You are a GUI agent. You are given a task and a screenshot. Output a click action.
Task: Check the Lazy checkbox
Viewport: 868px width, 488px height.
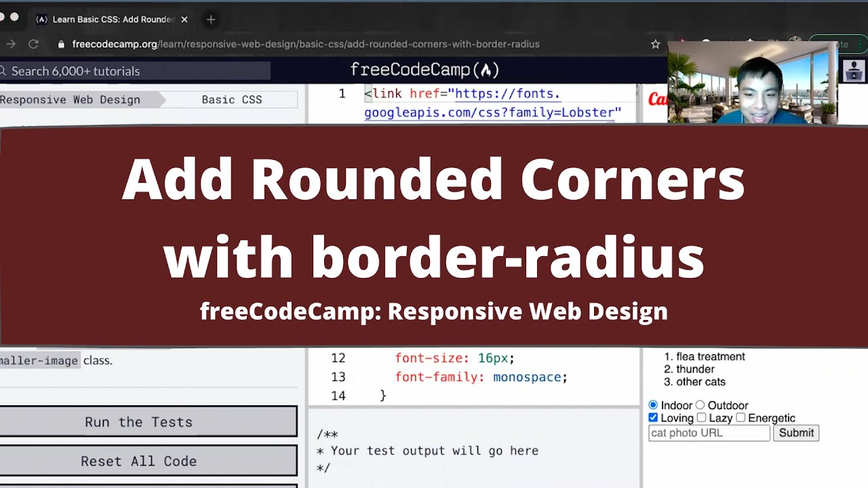(x=701, y=418)
